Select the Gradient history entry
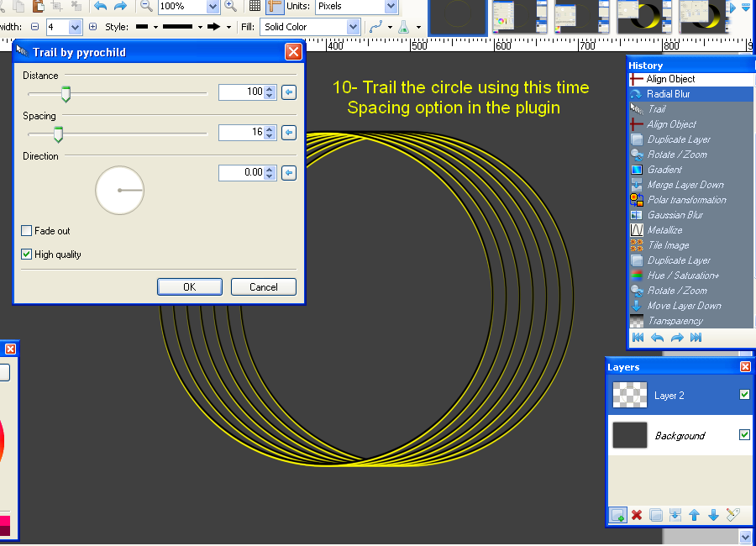 690,170
